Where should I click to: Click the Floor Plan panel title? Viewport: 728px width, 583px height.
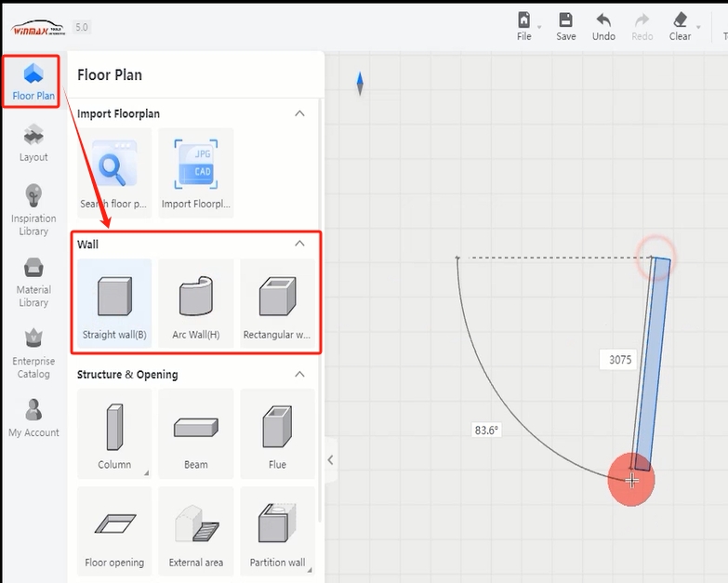click(x=110, y=74)
